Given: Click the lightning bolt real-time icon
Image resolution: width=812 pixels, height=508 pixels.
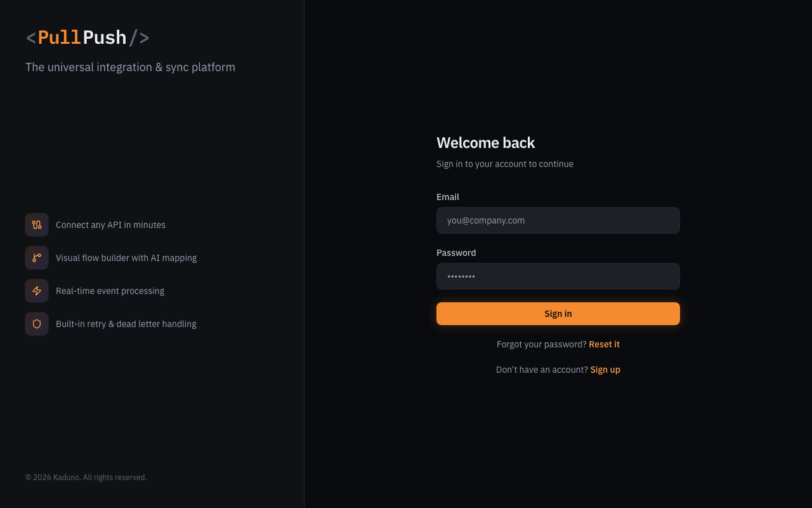Looking at the screenshot, I should (x=37, y=291).
